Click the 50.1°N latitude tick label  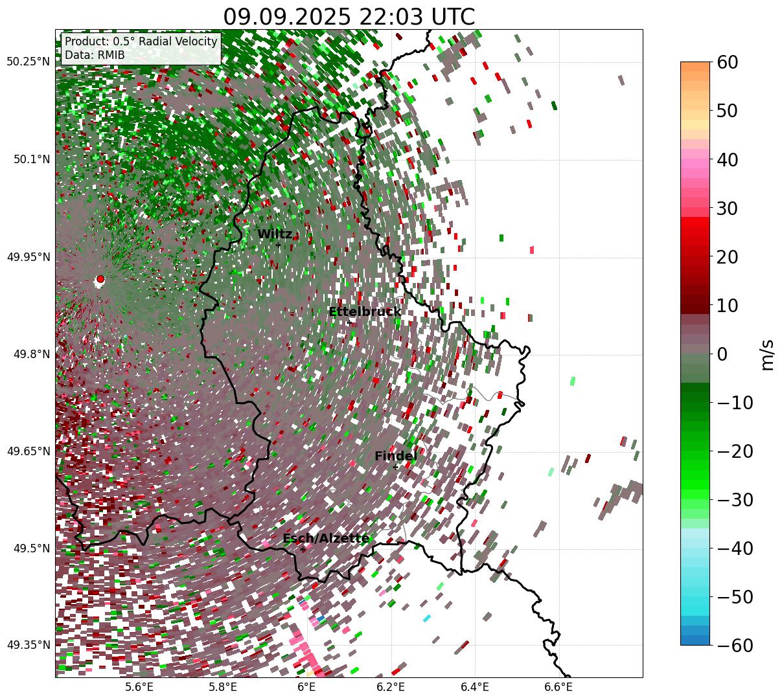tap(32, 159)
